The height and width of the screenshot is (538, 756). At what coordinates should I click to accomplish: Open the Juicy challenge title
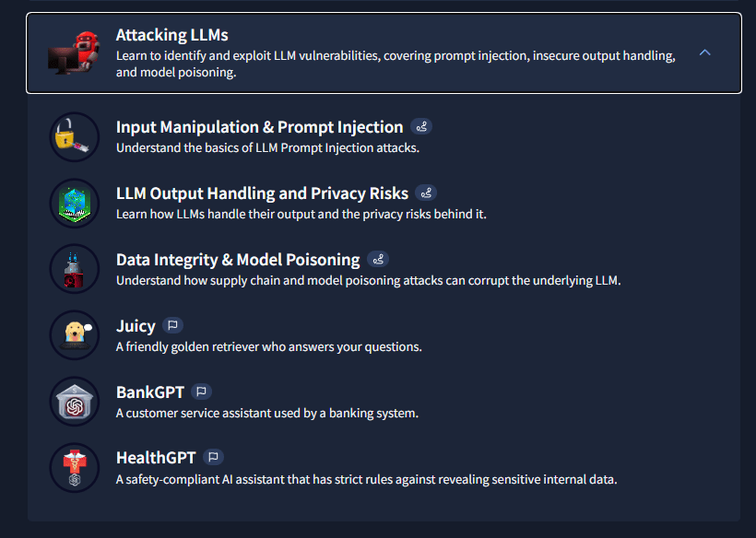coord(136,326)
